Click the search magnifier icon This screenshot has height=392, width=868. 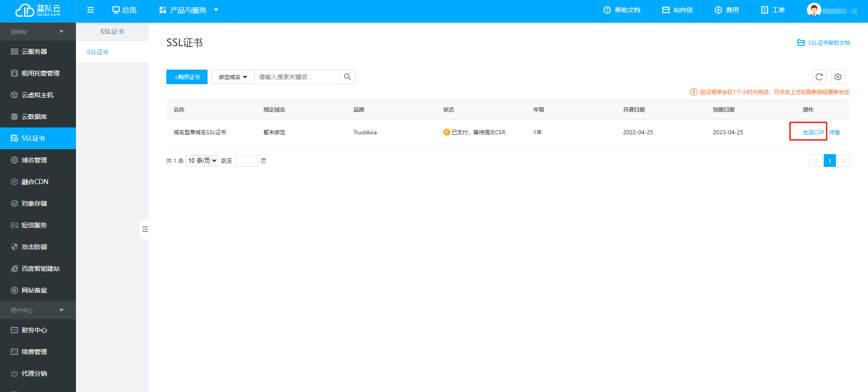[x=347, y=77]
